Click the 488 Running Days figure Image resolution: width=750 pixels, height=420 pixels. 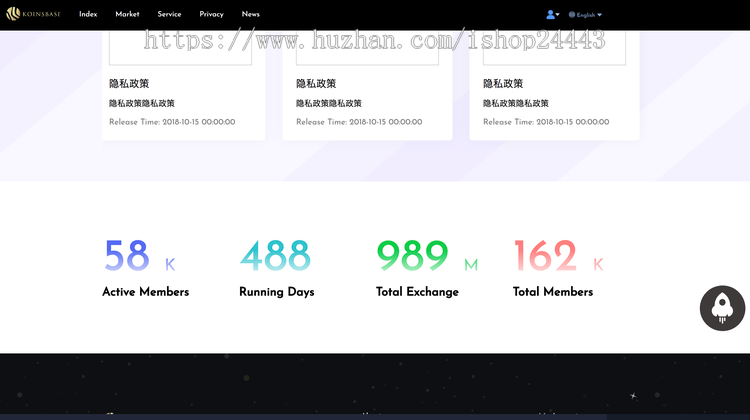[x=276, y=256]
